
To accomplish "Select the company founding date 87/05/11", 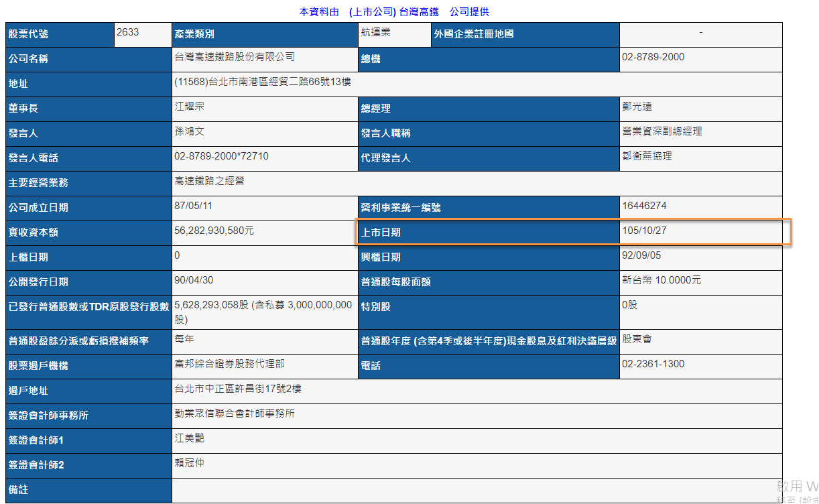I will [x=193, y=206].
